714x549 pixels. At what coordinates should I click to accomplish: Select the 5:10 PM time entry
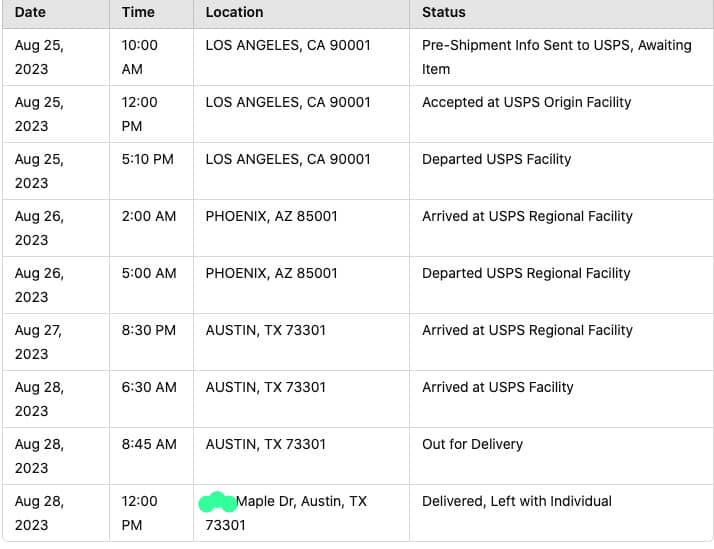(148, 159)
